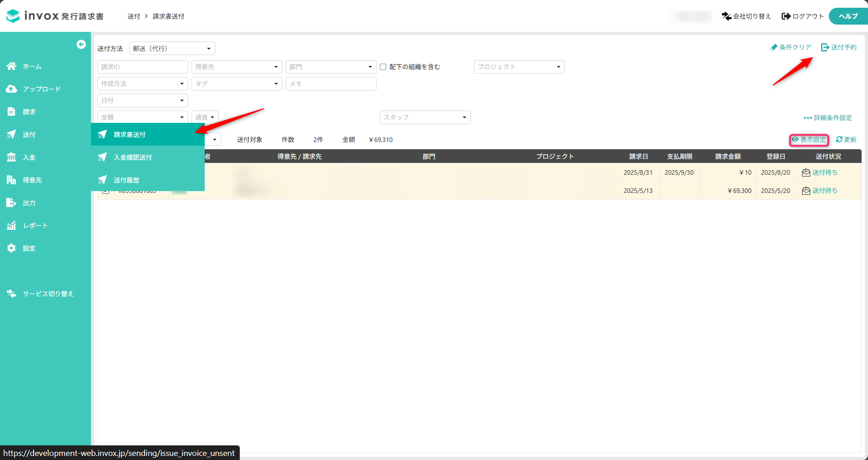
Task: Collapse the sidebar with the arrow circle icon
Action: 81,44
